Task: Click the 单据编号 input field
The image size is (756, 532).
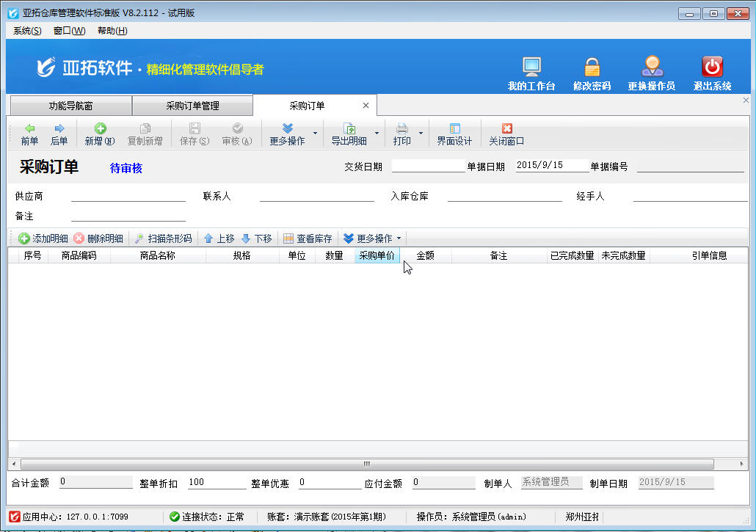Action: click(691, 166)
